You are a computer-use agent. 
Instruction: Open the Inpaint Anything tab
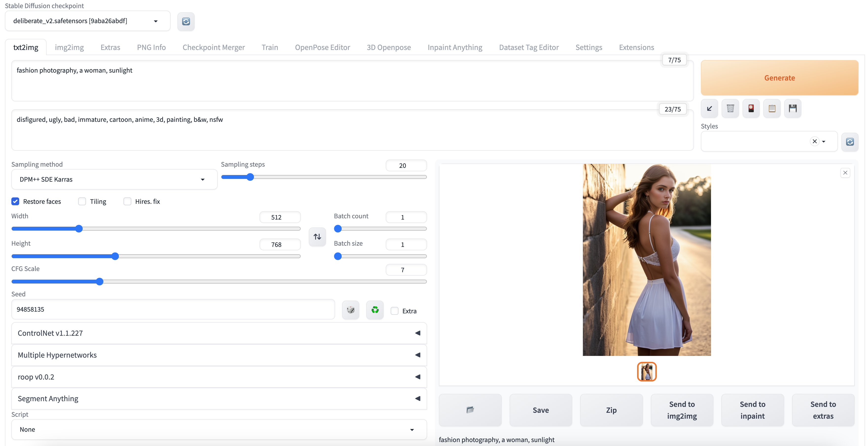[x=454, y=47]
